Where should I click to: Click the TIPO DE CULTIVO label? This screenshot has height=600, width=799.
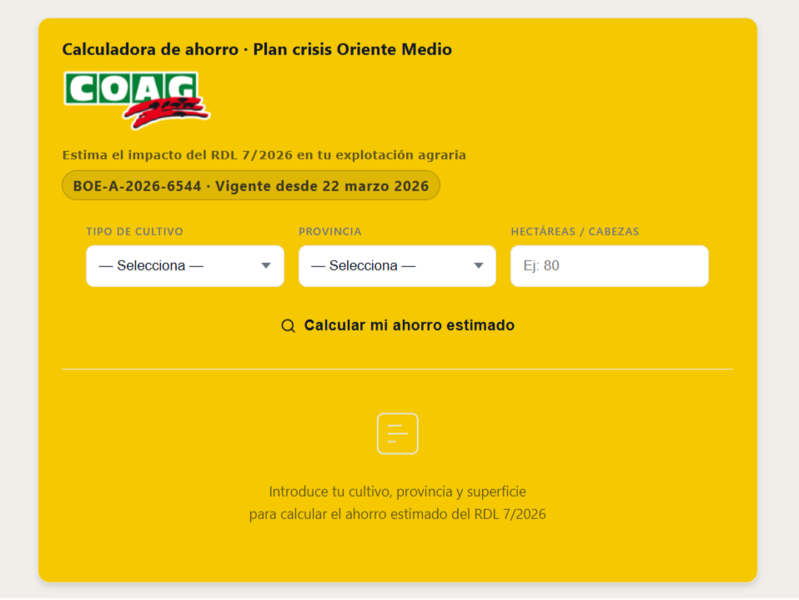point(135,231)
